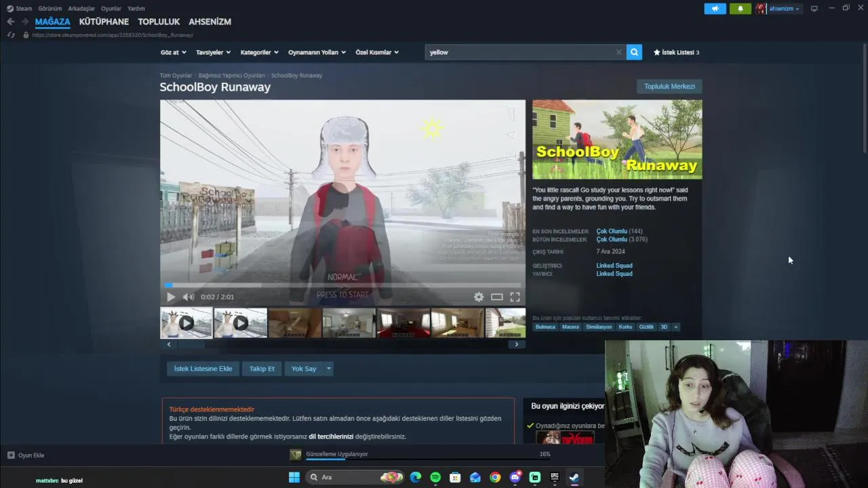Select the second trailer thumbnail
Viewport: 868px width, 488px height.
241,323
